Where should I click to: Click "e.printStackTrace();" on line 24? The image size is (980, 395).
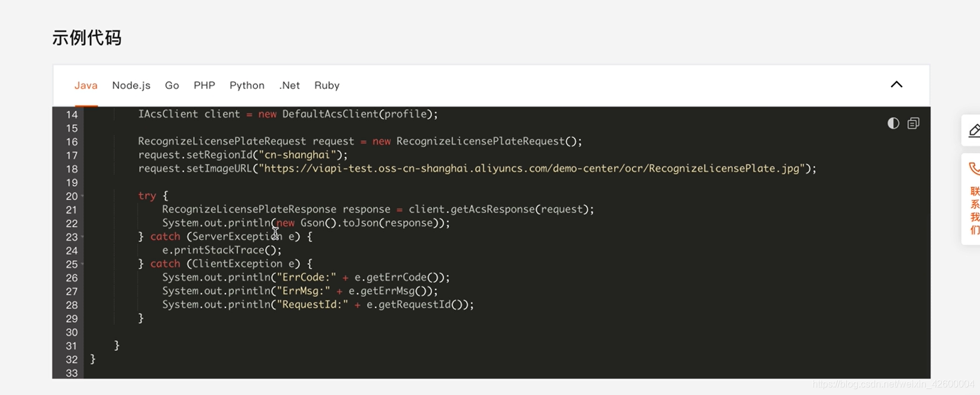(x=222, y=251)
